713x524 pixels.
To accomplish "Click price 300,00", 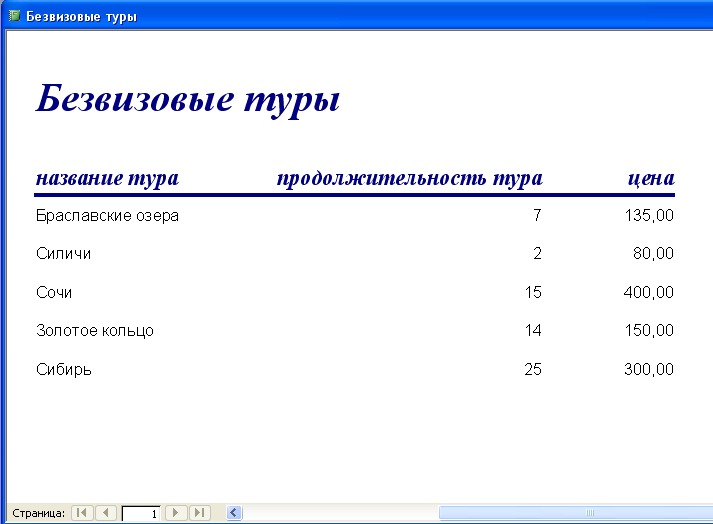I will pyautogui.click(x=649, y=369).
